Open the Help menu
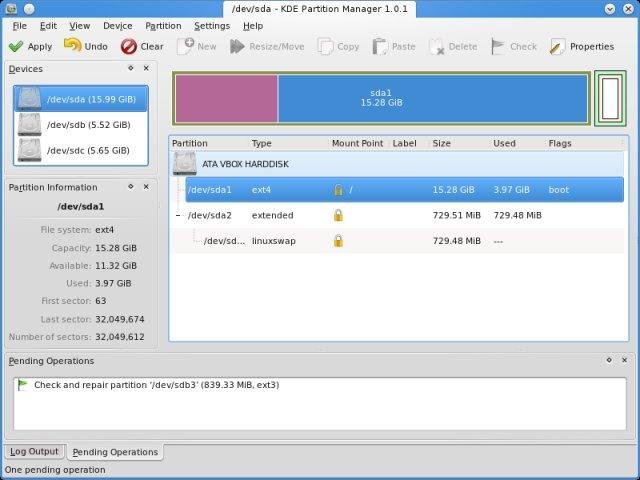The image size is (640, 480). 253,26
